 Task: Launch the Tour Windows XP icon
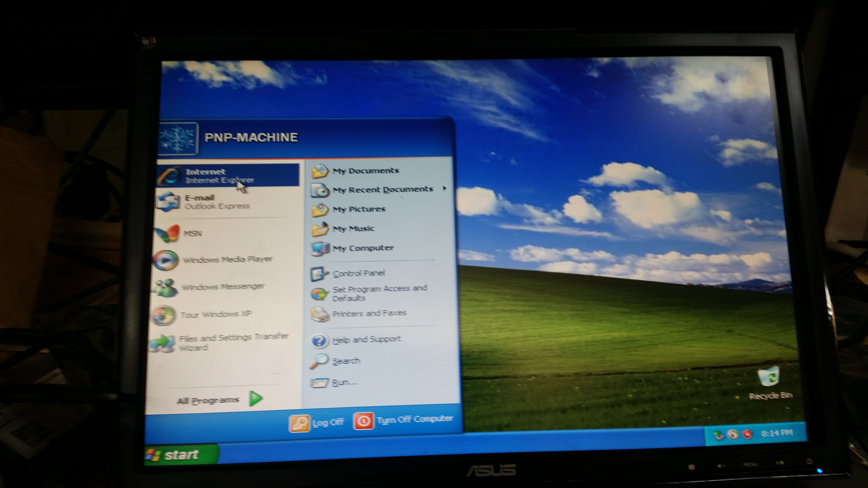163,316
